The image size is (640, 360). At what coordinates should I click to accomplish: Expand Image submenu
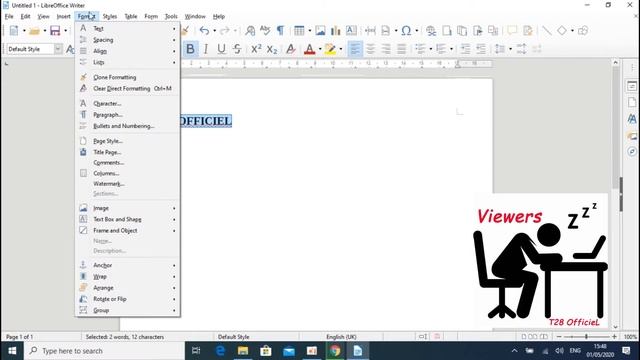[x=128, y=208]
